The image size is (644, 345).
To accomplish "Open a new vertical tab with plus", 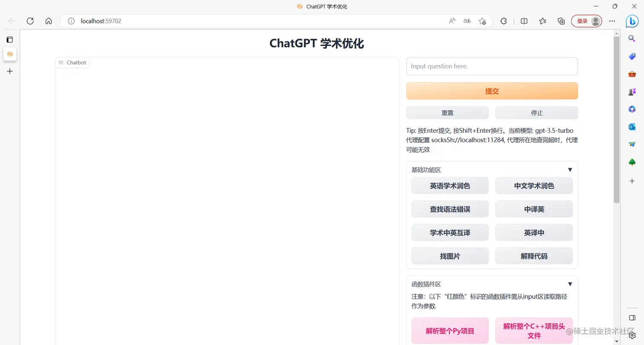I will pos(10,71).
